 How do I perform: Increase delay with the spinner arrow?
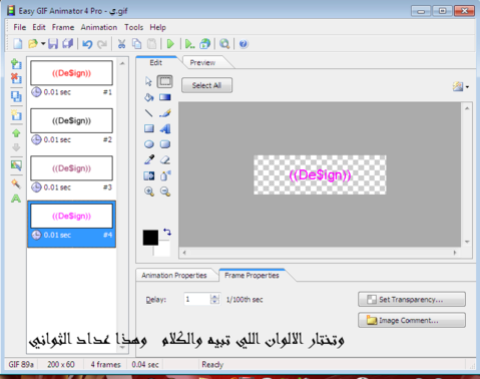click(215, 297)
